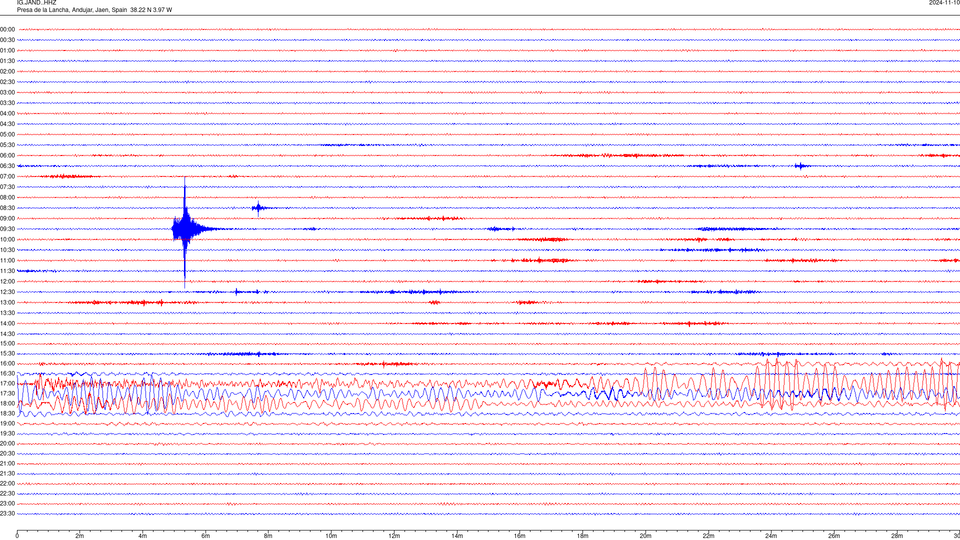960x540 pixels.
Task: Click the 24m tick label on time axis
Action: (x=771, y=536)
